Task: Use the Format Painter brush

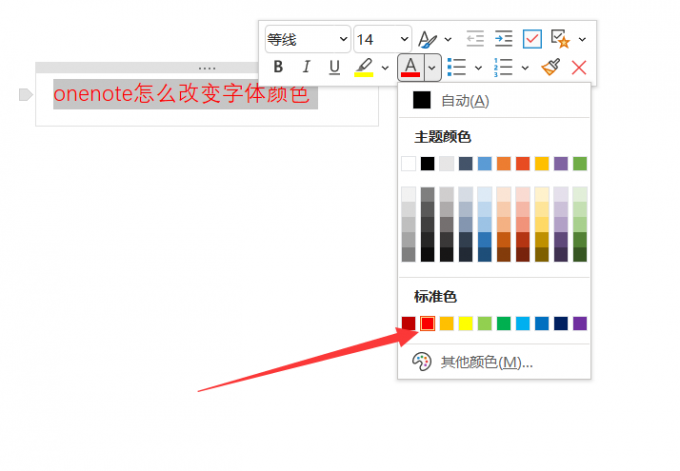Action: 551,67
